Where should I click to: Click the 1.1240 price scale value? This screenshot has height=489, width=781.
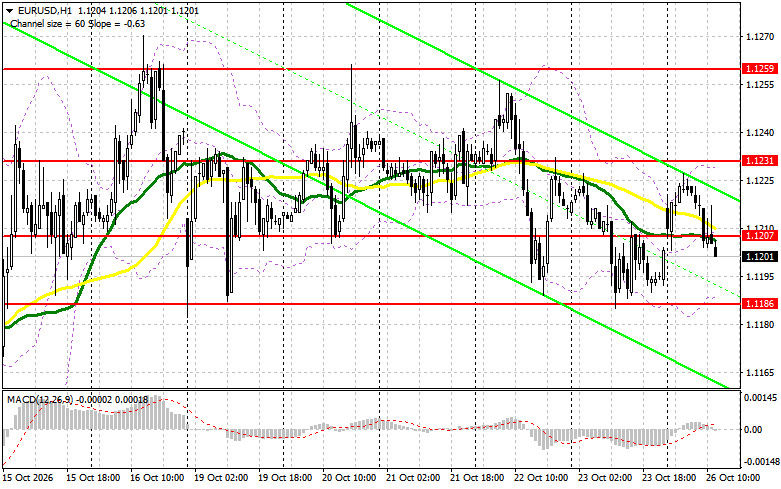click(x=760, y=132)
